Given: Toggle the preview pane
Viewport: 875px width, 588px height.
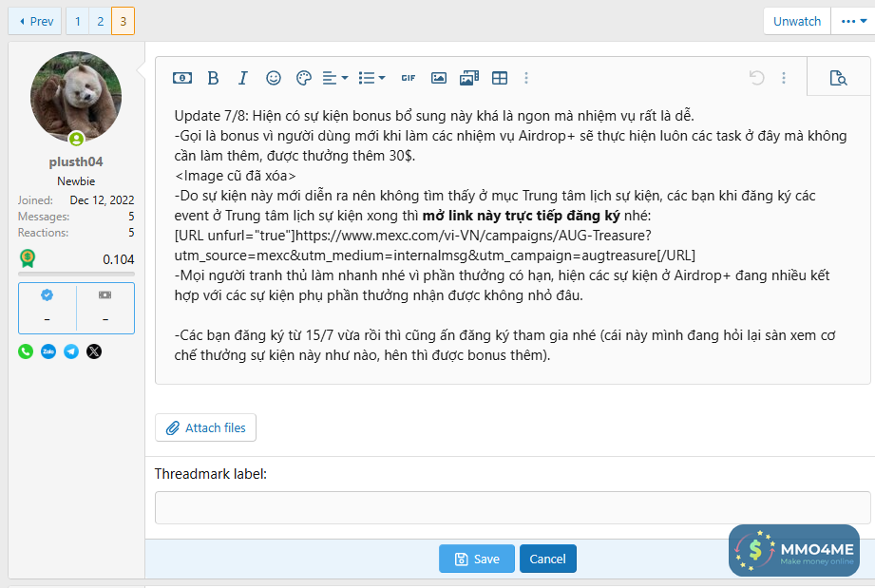Looking at the screenshot, I should click(838, 78).
